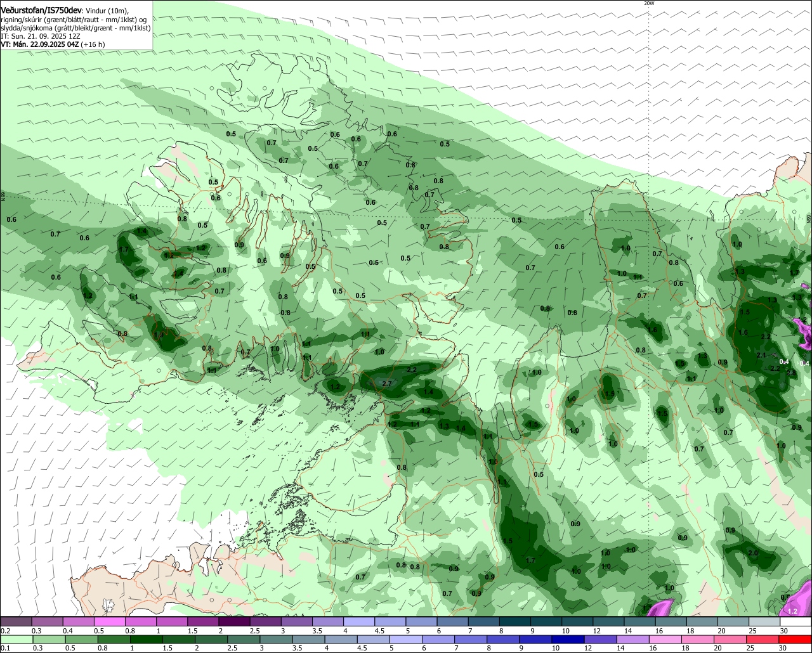Screen dimensions: 812x653
Task: Click the 2.7 precipitation value on map
Action: point(388,384)
